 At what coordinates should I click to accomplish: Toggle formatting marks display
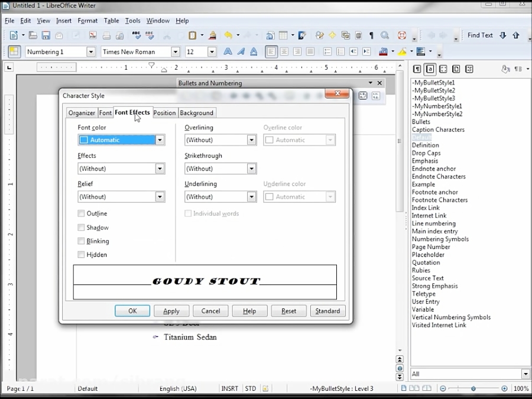pos(371,35)
